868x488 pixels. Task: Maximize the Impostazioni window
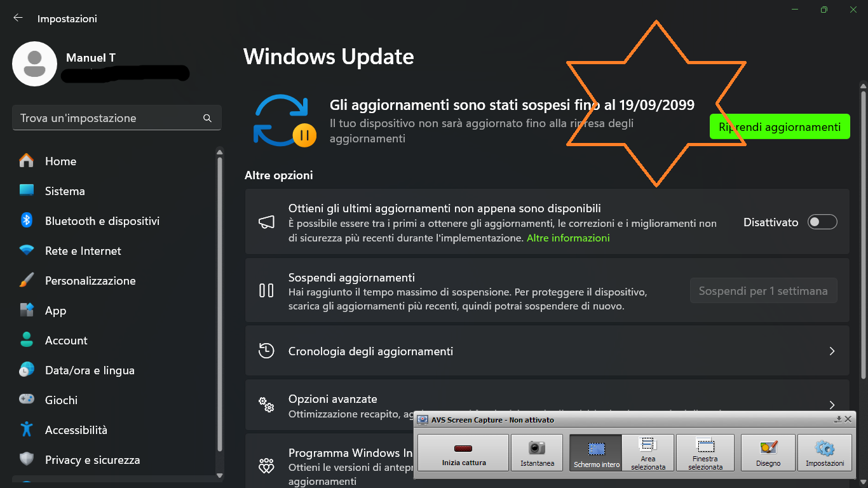(x=824, y=10)
